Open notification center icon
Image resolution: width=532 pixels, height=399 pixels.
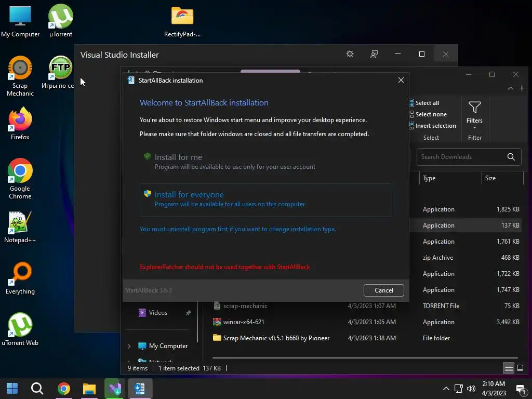(521, 389)
